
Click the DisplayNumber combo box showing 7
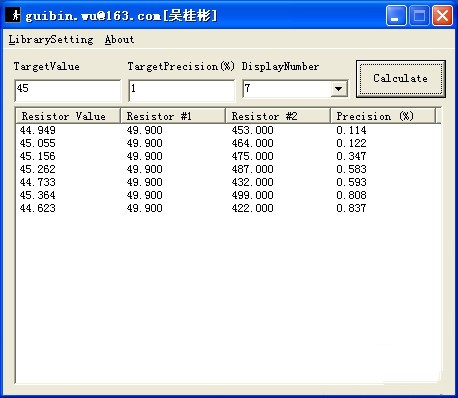tap(295, 89)
